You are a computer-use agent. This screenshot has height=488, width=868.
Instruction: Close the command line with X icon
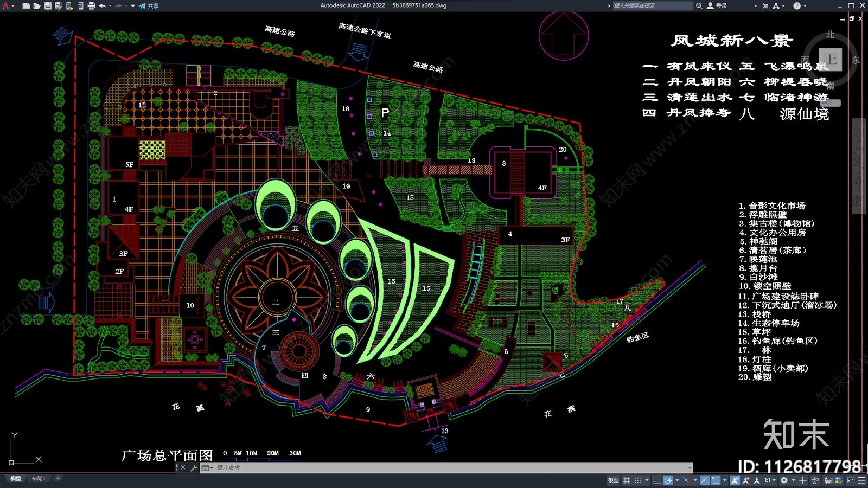point(183,467)
